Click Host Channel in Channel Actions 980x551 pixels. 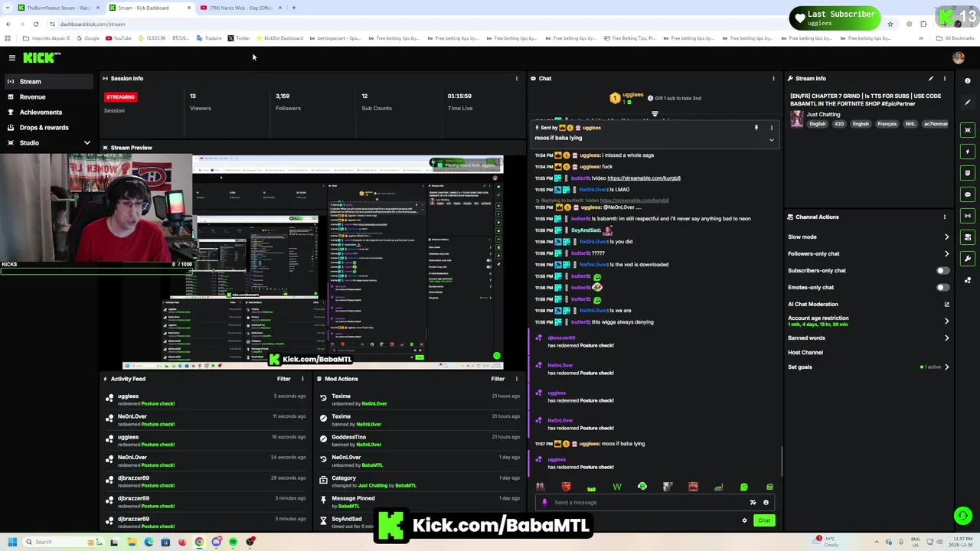(x=805, y=353)
